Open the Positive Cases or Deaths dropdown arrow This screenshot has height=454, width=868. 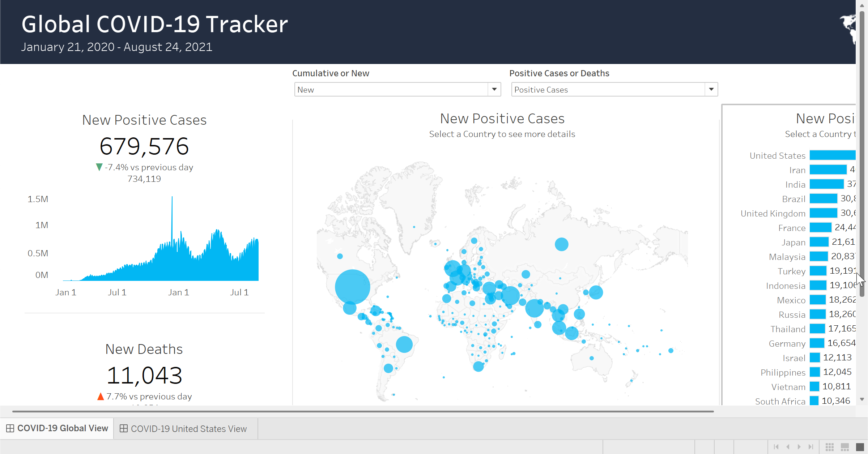[711, 89]
